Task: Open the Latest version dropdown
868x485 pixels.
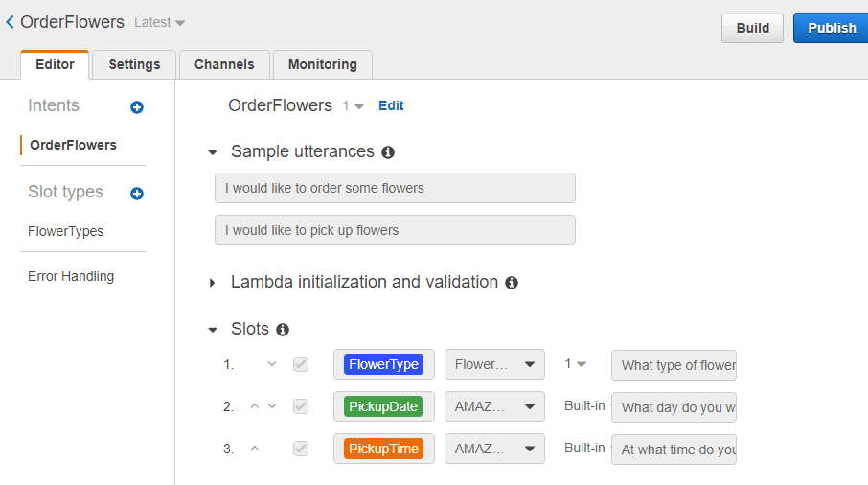Action: (x=159, y=23)
